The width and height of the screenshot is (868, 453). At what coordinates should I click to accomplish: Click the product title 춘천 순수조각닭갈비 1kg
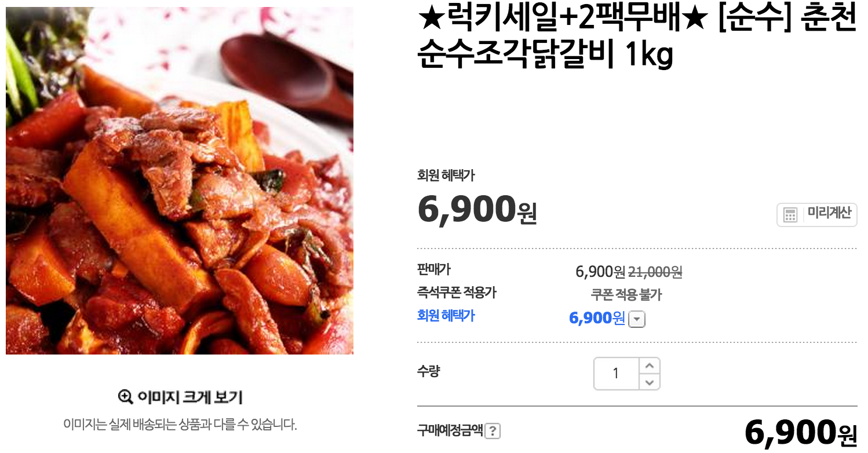tap(637, 39)
